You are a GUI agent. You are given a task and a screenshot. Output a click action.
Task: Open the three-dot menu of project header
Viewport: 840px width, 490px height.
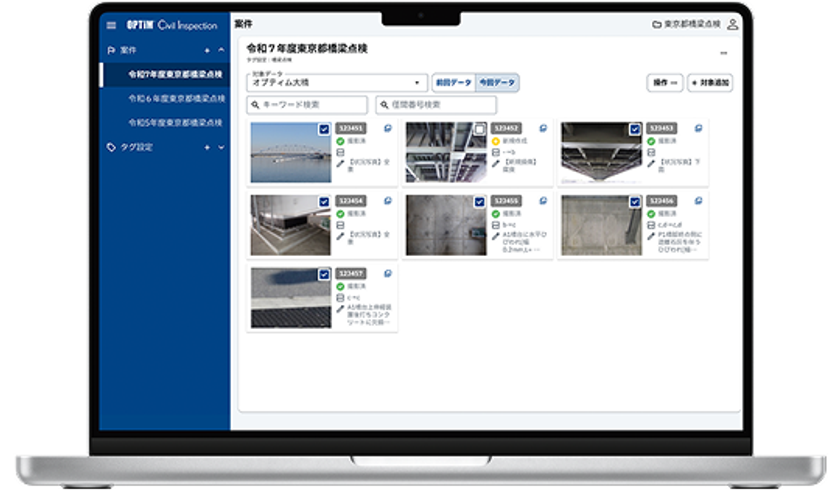point(724,53)
